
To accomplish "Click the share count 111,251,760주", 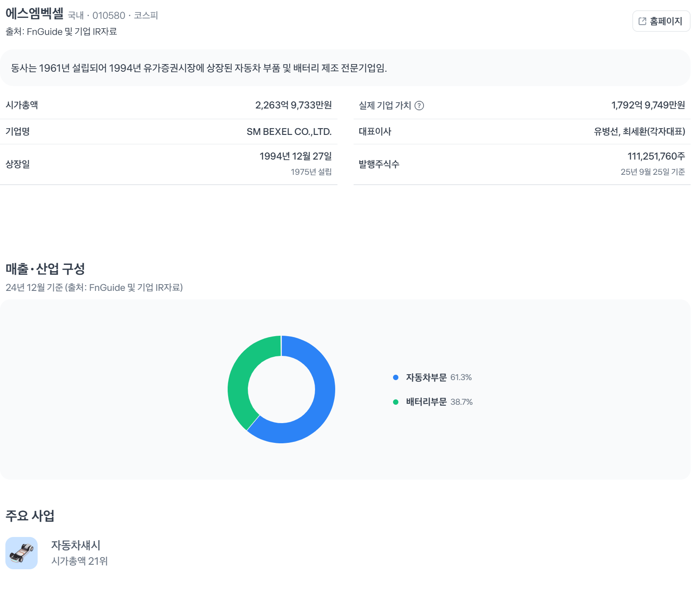I will tap(656, 156).
